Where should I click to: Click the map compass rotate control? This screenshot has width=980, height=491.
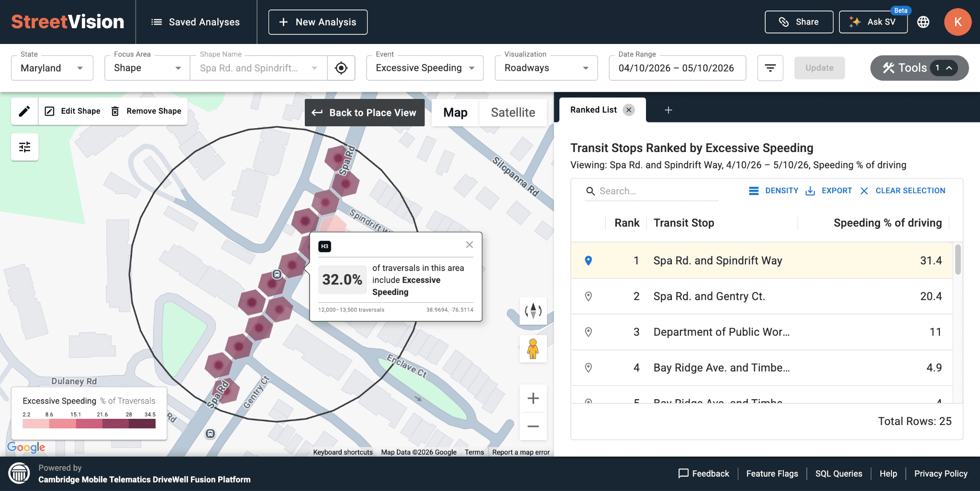point(533,311)
